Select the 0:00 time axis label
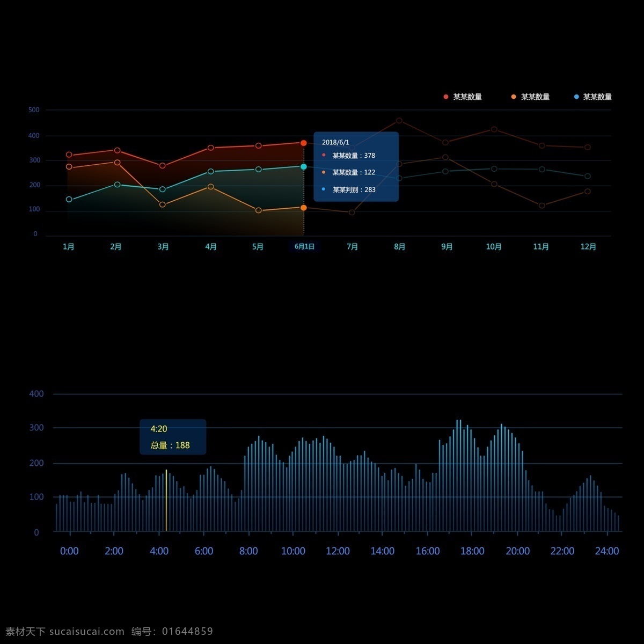 [x=69, y=551]
